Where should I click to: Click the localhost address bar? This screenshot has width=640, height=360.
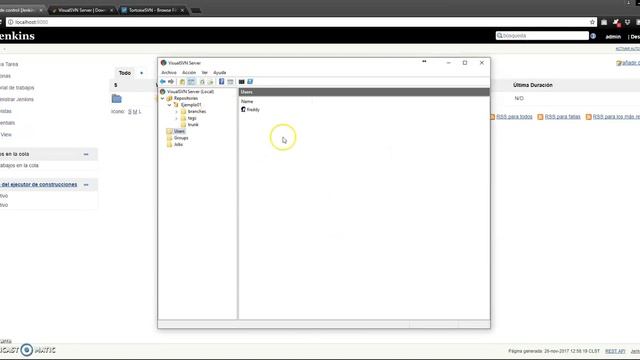click(302, 22)
